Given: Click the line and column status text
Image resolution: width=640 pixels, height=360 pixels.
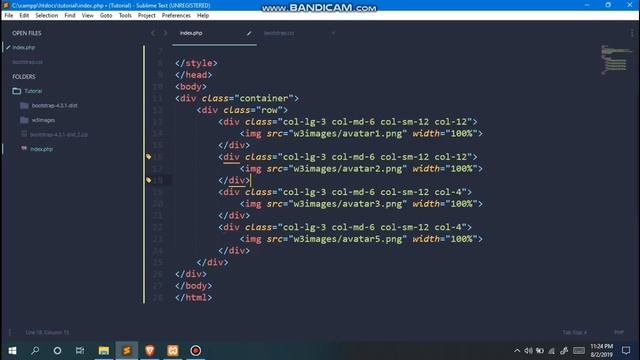Looking at the screenshot, I should (47, 332).
